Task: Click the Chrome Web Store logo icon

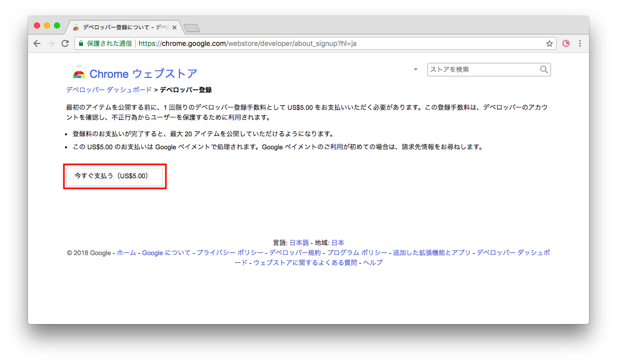Action: [x=79, y=73]
